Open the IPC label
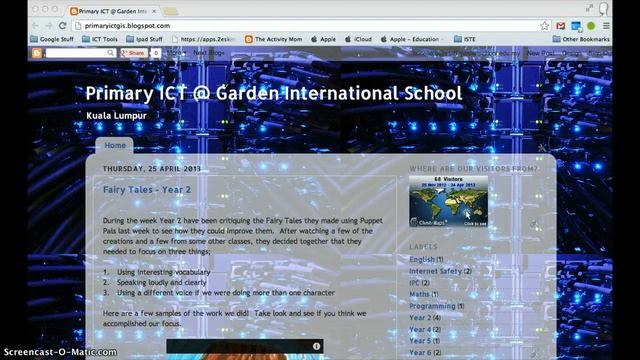Screen dimensions: 640x360 (x=414, y=282)
